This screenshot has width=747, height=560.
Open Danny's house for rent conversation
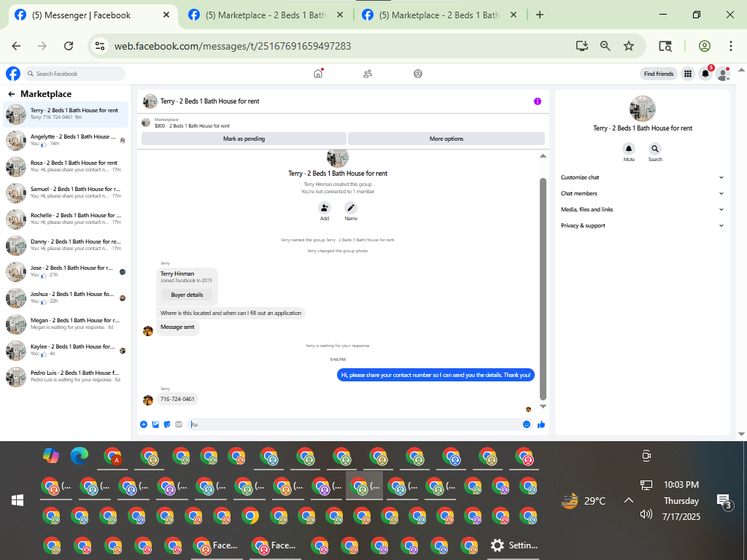66,245
